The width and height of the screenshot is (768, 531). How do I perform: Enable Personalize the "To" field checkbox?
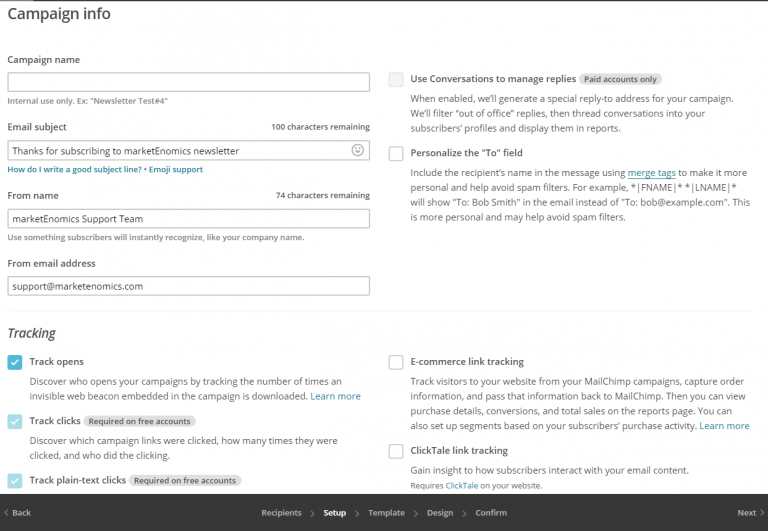[396, 153]
